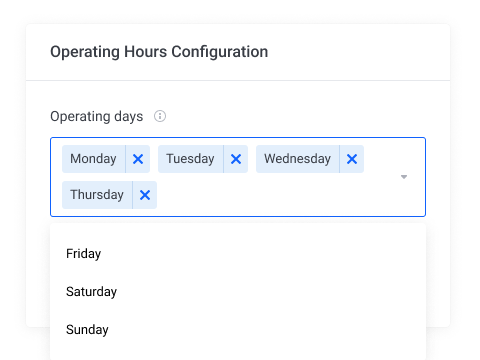Click the Tuesday chip label
Image resolution: width=480 pixels, height=360 pixels.
pos(190,159)
